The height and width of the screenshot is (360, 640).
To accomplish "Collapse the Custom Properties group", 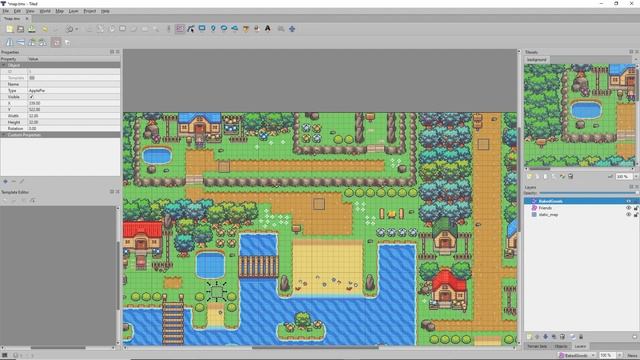I will coord(4,134).
